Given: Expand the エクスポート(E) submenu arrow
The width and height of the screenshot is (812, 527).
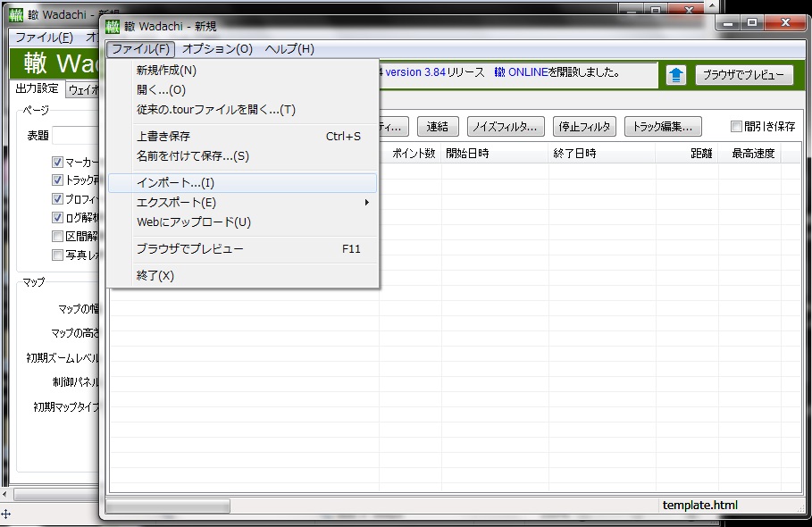Looking at the screenshot, I should tap(366, 203).
